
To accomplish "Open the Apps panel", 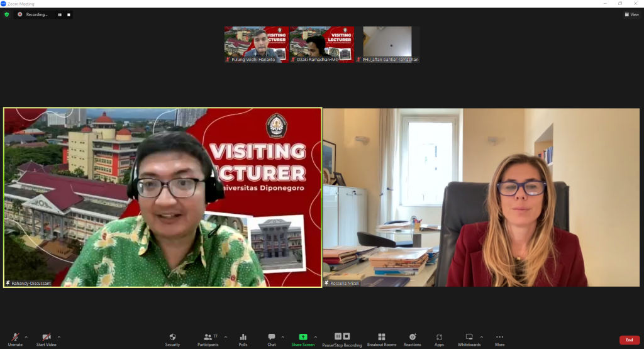I will point(439,340).
